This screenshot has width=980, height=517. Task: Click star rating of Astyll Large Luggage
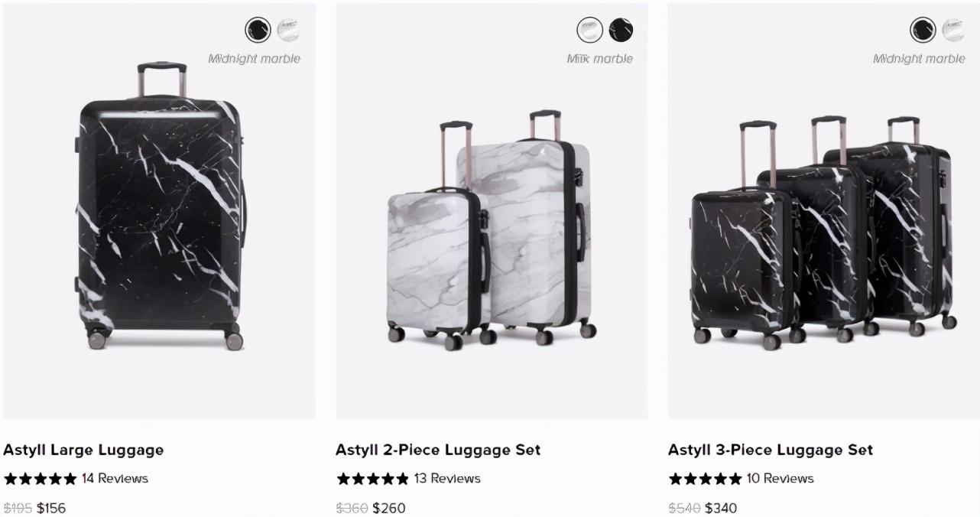[41, 479]
